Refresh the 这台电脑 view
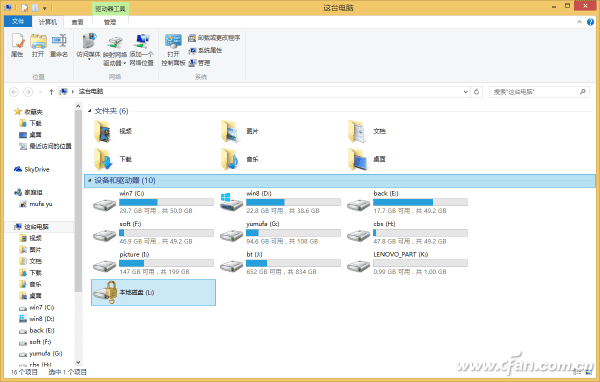 tap(476, 92)
